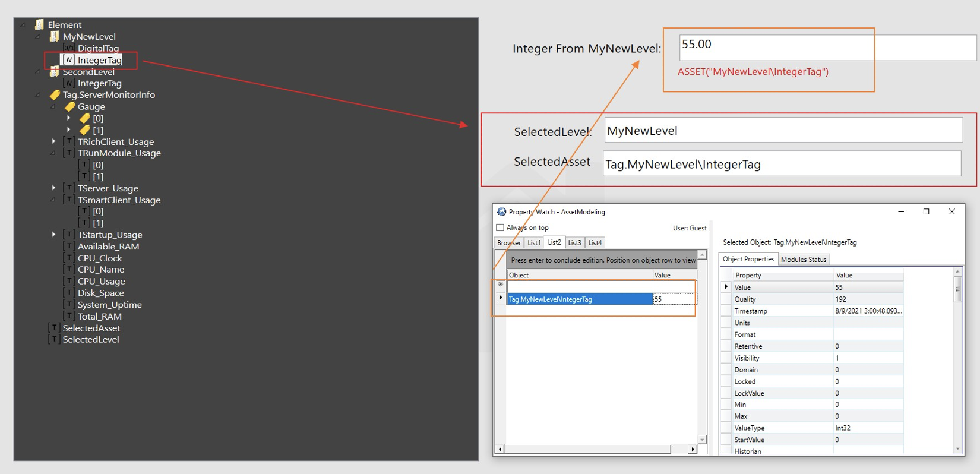Open the Modules Status tab
980x474 pixels.
pyautogui.click(x=803, y=260)
